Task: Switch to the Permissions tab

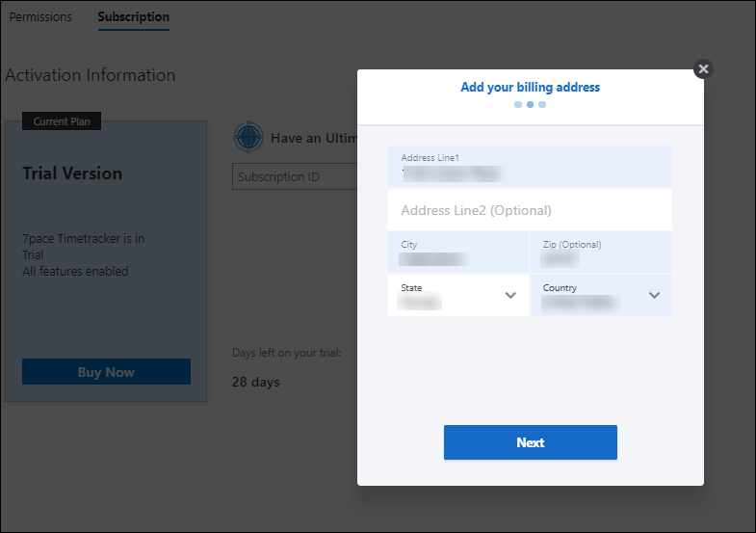Action: click(40, 17)
